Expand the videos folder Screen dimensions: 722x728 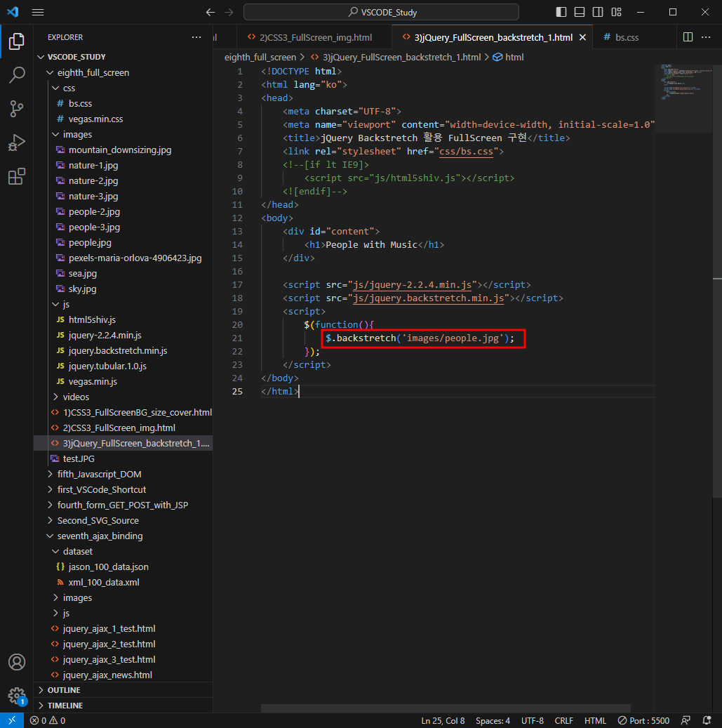[123, 397]
